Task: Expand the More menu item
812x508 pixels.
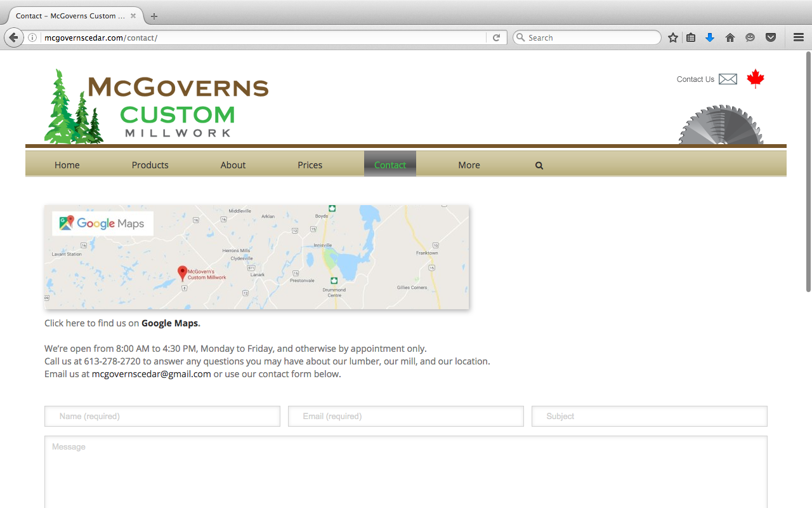Action: [469, 165]
